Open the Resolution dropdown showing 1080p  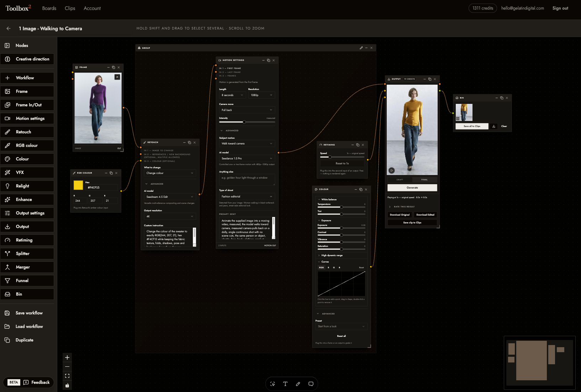point(262,95)
